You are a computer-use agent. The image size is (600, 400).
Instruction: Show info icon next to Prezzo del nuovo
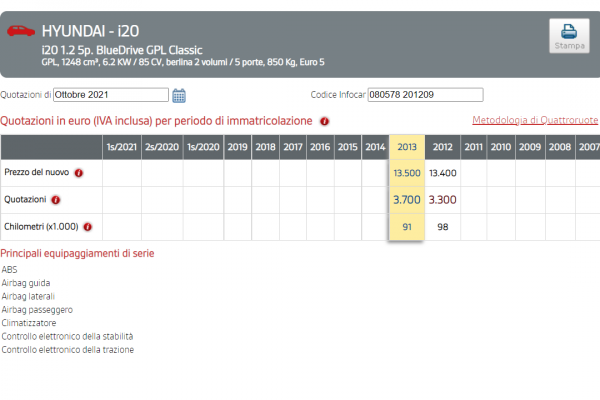(x=79, y=173)
